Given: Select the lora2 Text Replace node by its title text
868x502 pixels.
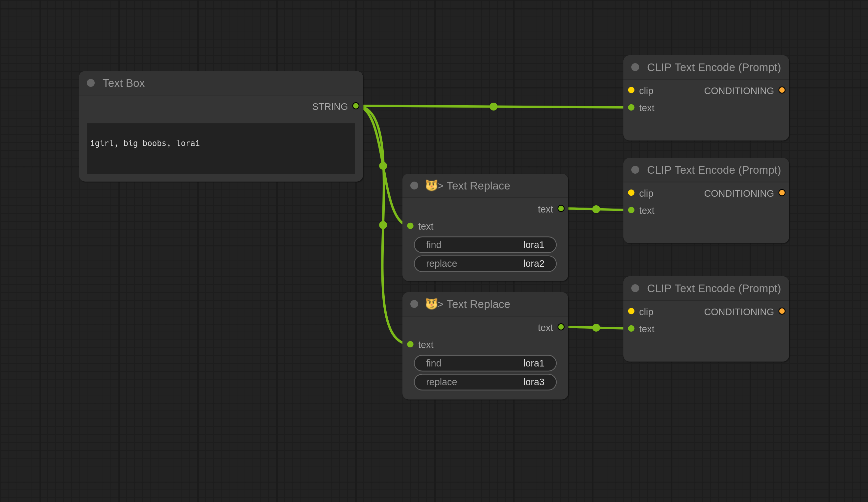Looking at the screenshot, I should (478, 186).
